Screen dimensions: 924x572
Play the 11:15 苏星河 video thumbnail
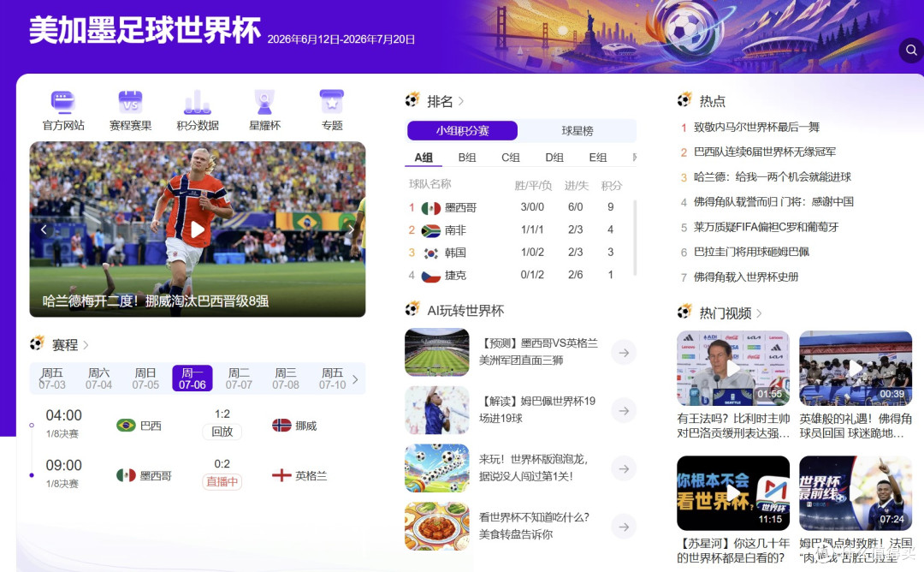733,493
